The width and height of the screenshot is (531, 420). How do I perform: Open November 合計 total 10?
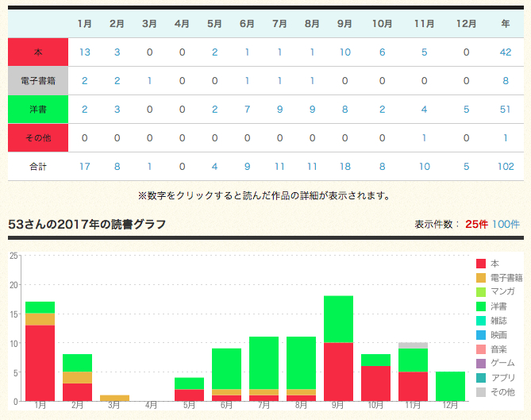[425, 166]
